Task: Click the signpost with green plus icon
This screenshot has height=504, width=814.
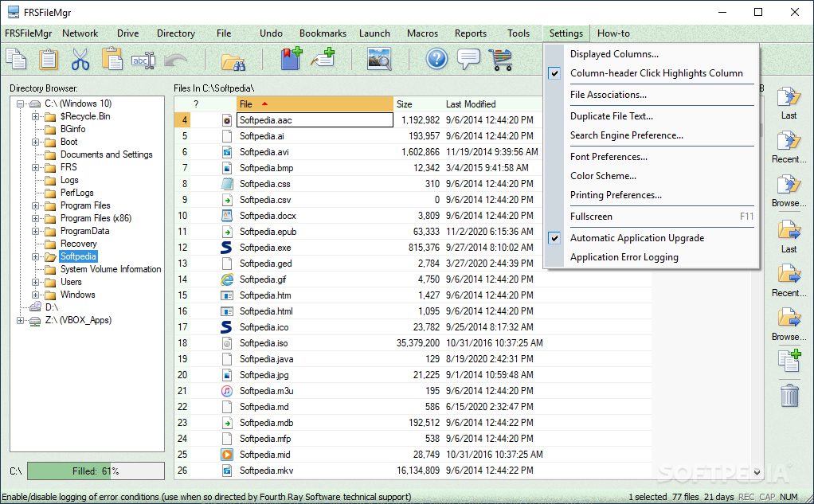Action: coord(323,57)
